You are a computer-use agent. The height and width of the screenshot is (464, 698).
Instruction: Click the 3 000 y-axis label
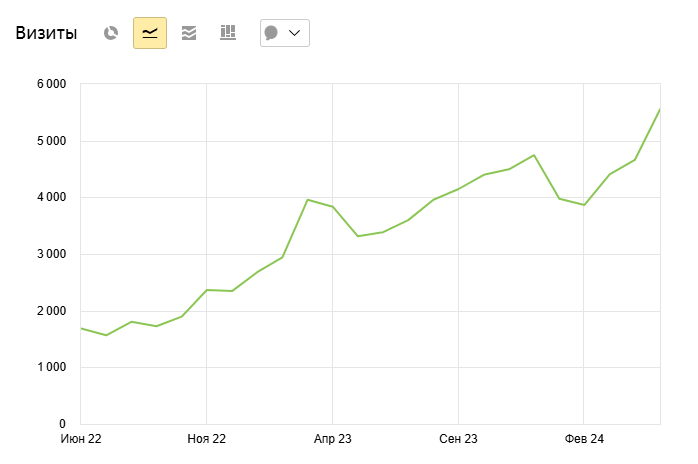click(46, 254)
